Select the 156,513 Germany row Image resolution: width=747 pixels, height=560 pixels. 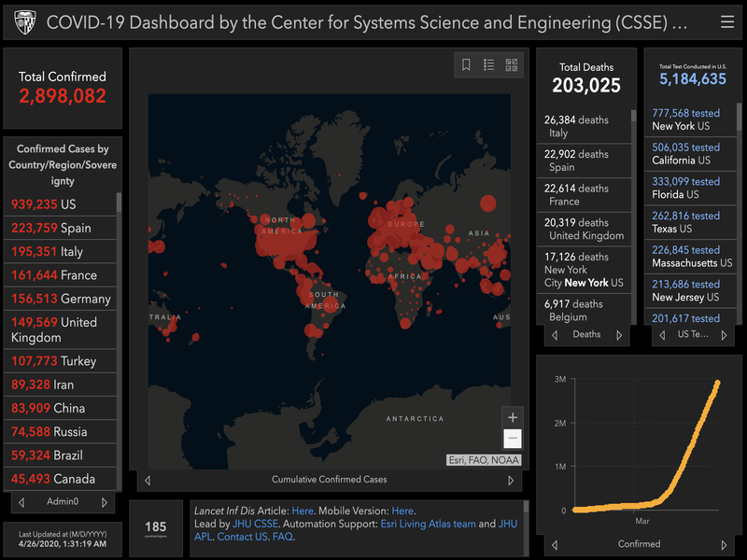[x=60, y=299]
